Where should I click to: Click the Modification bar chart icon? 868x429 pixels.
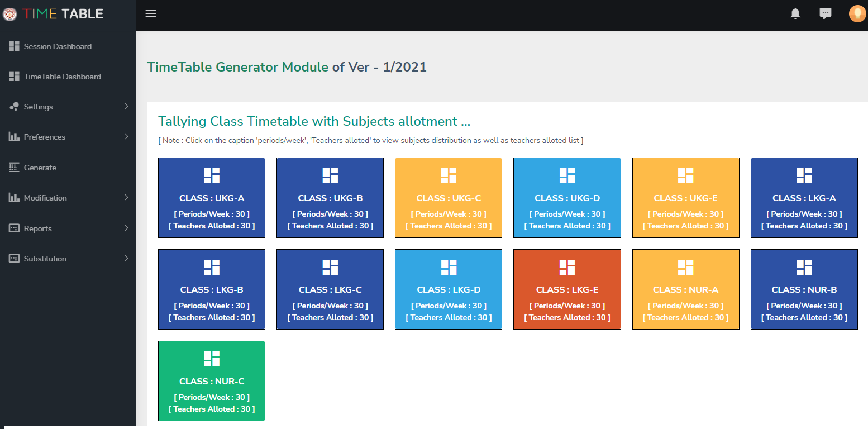(x=15, y=198)
